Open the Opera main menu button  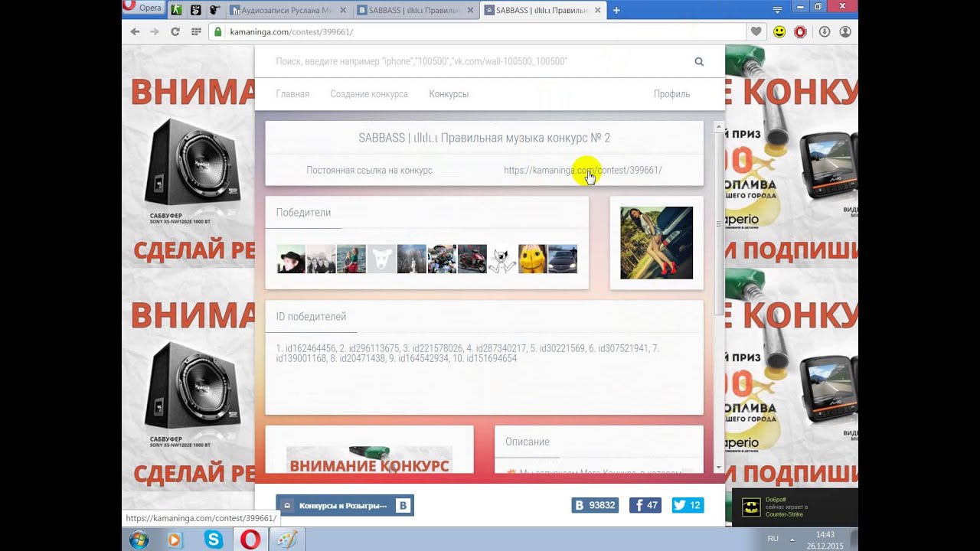(143, 8)
